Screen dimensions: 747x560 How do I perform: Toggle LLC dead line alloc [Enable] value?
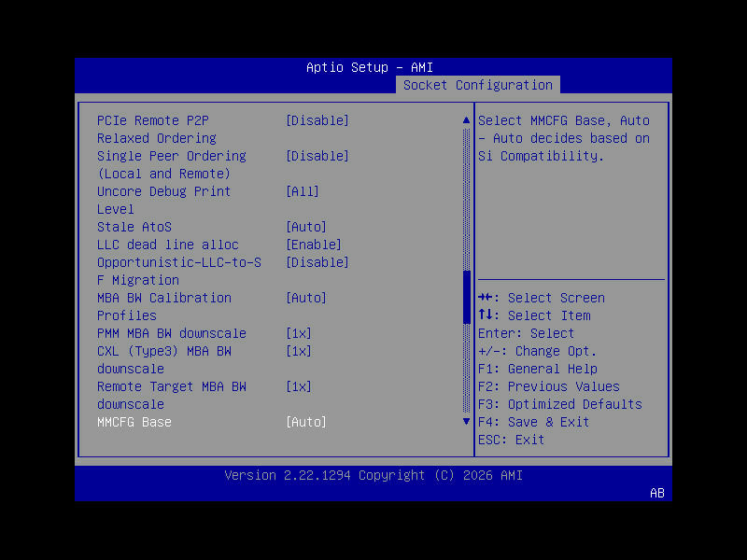click(x=314, y=245)
